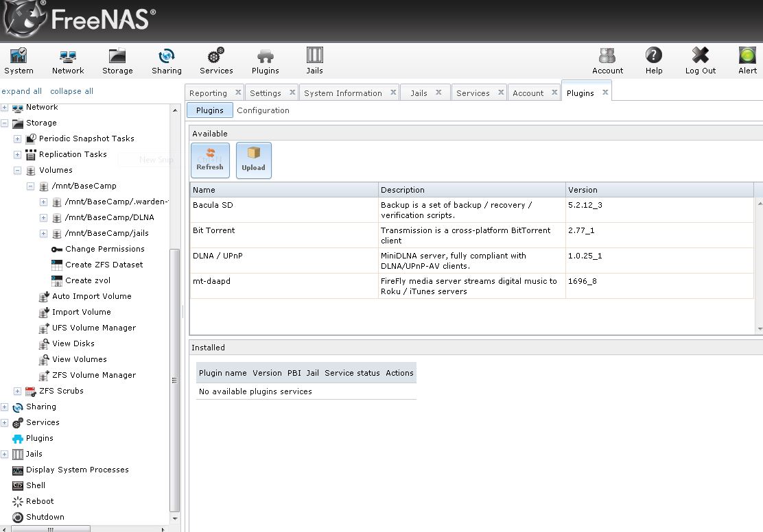Open the Help toolbar icon
The image size is (763, 532).
[x=653, y=61]
